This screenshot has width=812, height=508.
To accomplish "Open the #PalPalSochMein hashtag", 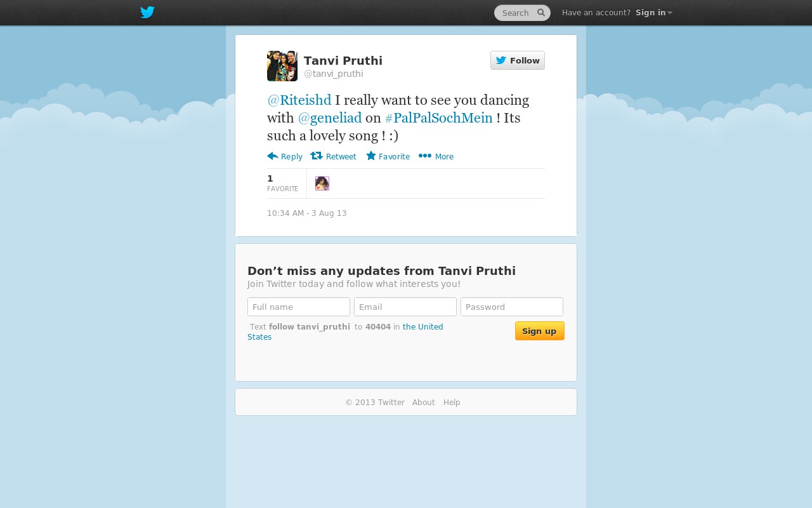I will (x=439, y=118).
